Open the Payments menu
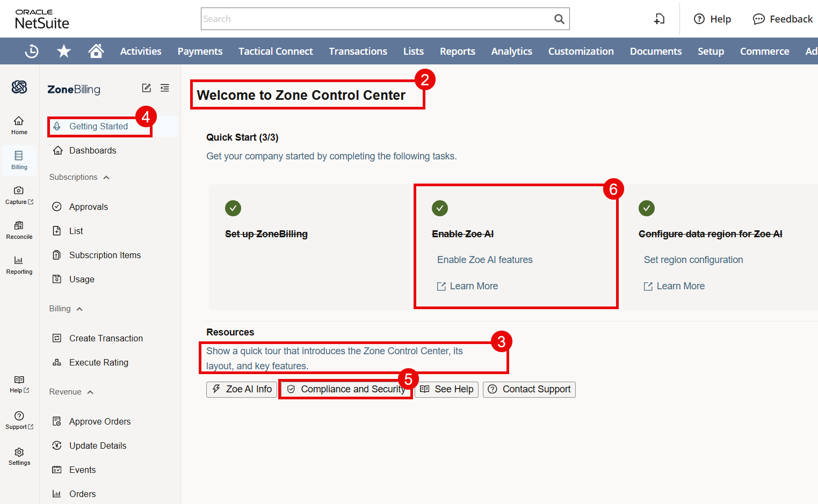The width and height of the screenshot is (818, 504). pyautogui.click(x=200, y=51)
